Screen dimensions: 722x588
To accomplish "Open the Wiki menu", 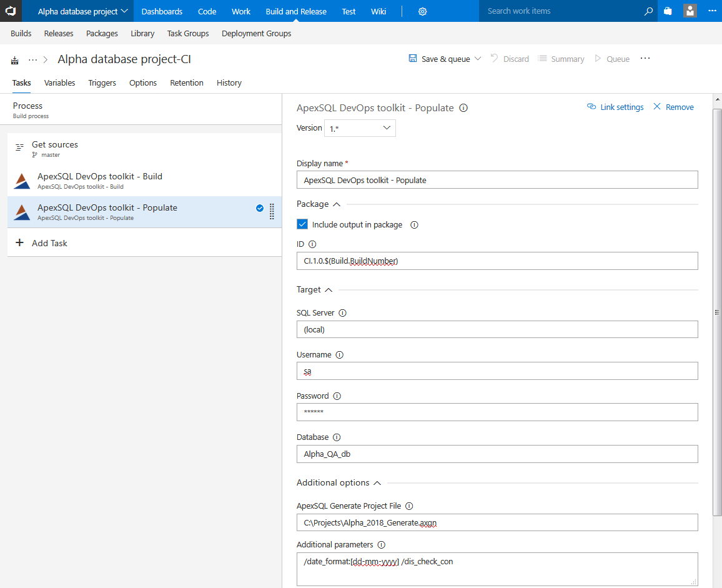I will [x=378, y=11].
